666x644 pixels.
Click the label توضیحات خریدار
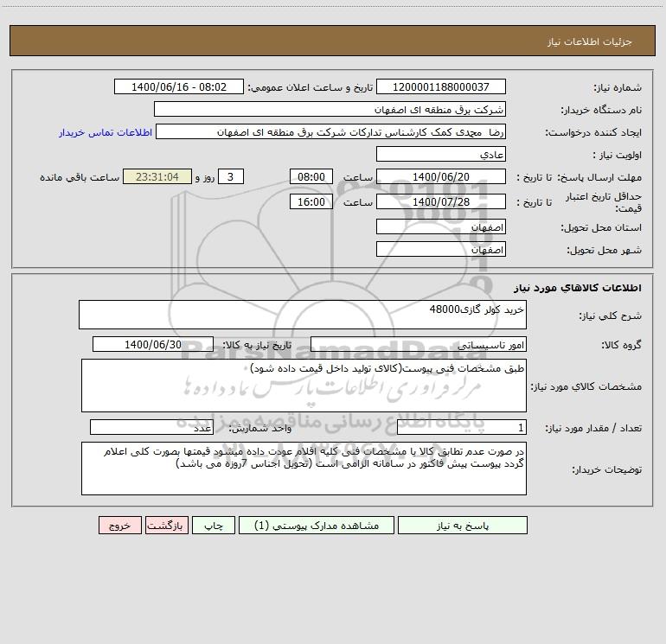tap(607, 469)
